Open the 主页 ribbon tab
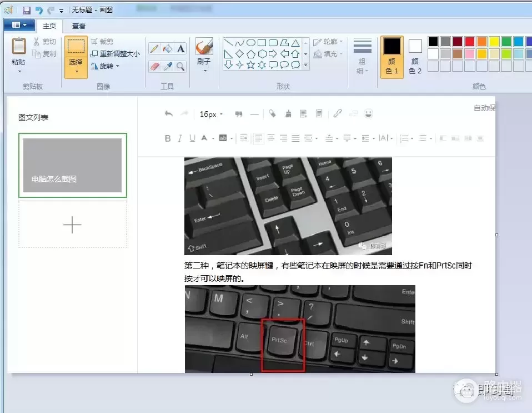532x413 pixels. [x=49, y=26]
